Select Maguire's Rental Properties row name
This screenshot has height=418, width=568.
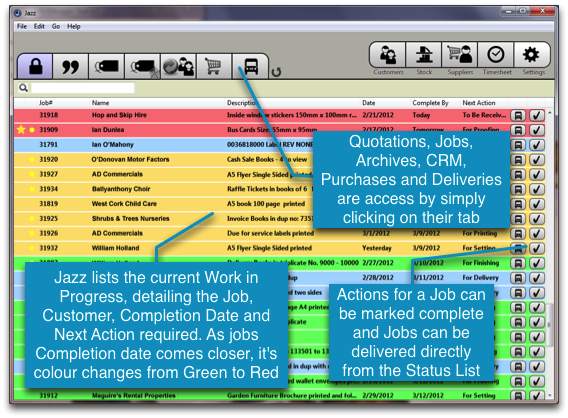[x=133, y=396]
